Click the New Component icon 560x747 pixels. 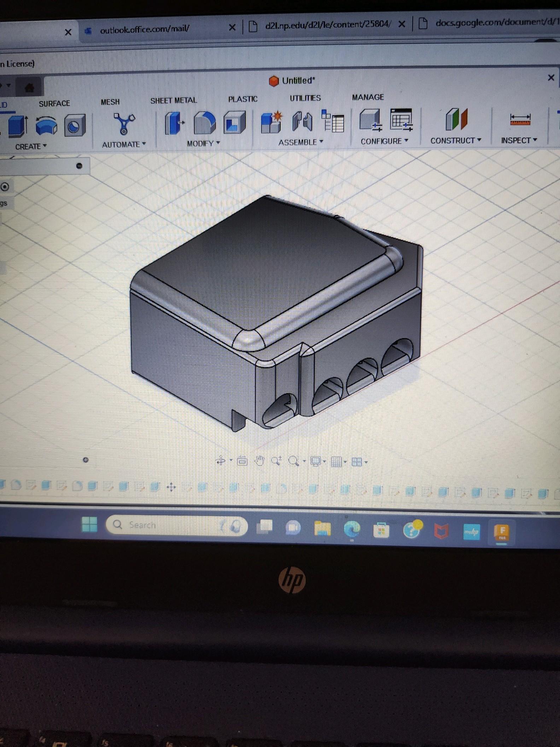pos(271,122)
